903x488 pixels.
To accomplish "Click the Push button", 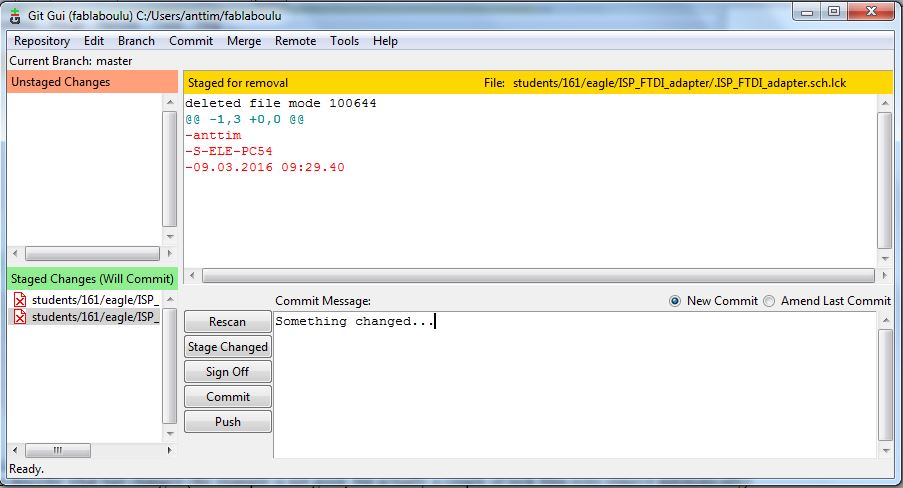I will (x=227, y=422).
